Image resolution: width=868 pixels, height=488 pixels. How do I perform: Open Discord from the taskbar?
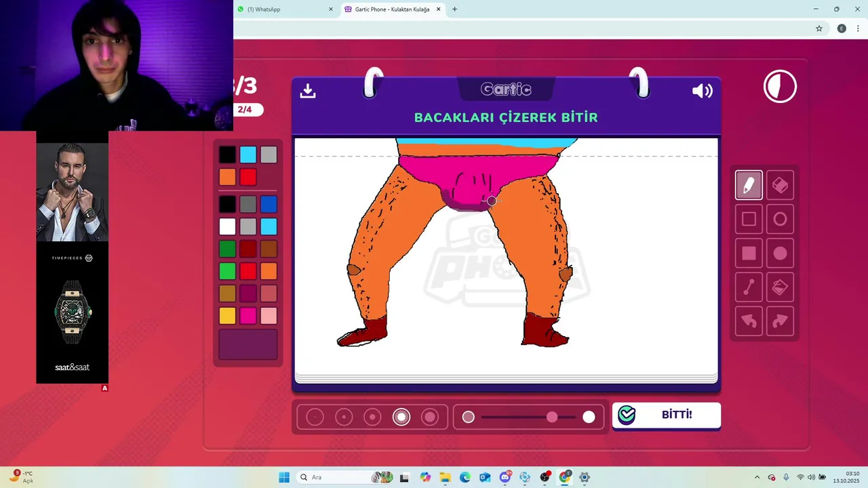[x=505, y=477]
